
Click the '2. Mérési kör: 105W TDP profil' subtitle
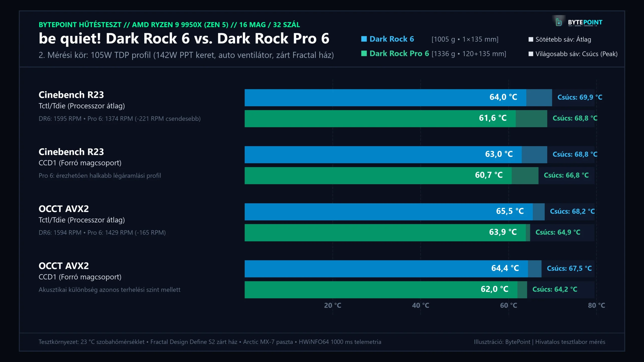point(186,55)
